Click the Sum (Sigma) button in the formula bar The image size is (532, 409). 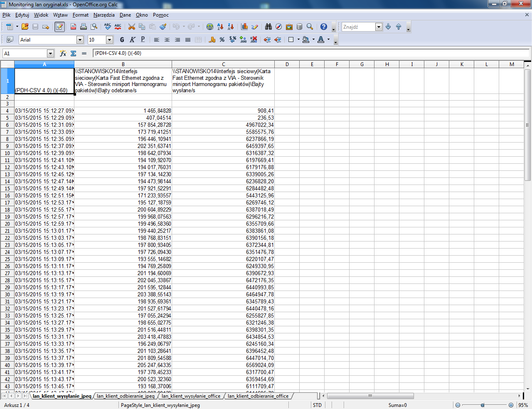(x=74, y=54)
